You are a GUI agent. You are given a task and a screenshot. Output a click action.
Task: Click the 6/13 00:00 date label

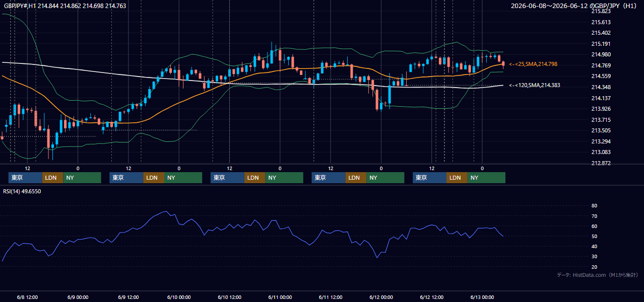(x=482, y=297)
